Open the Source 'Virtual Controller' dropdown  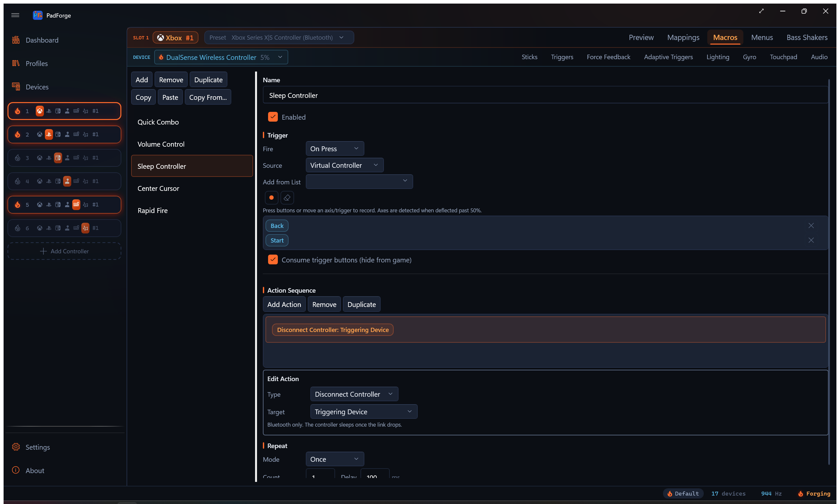(345, 166)
